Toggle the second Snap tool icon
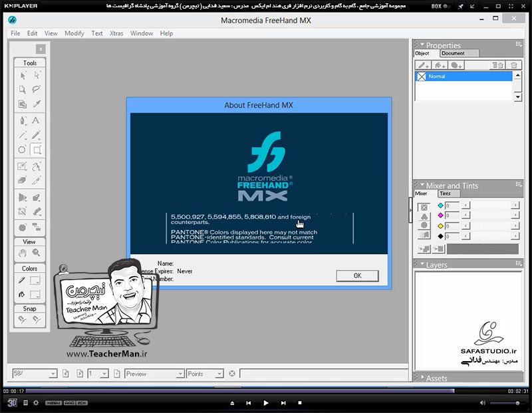 (x=37, y=320)
